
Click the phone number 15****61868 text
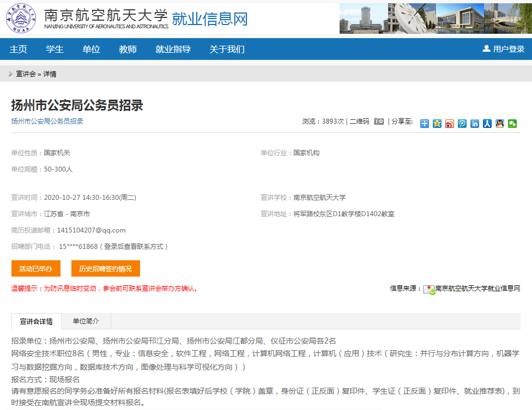pyautogui.click(x=78, y=246)
